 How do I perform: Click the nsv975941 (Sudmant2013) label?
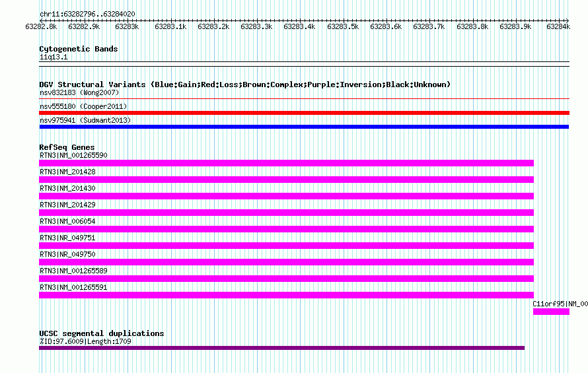(85, 120)
